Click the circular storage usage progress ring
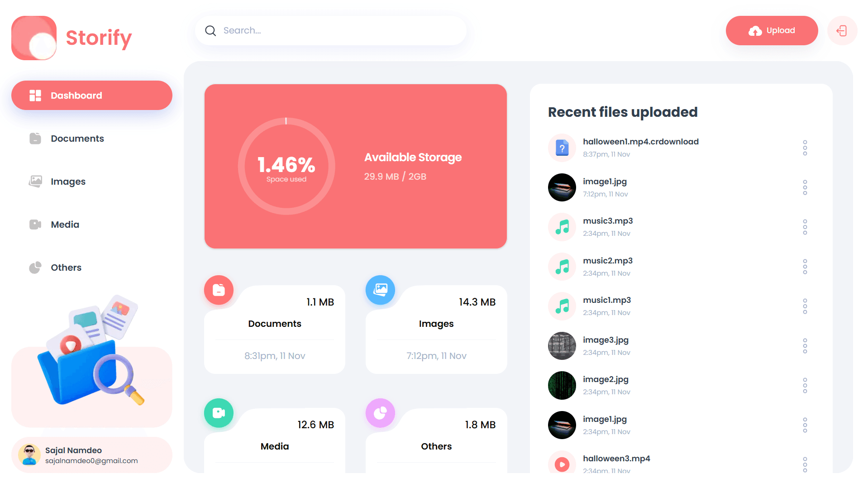 pos(286,166)
